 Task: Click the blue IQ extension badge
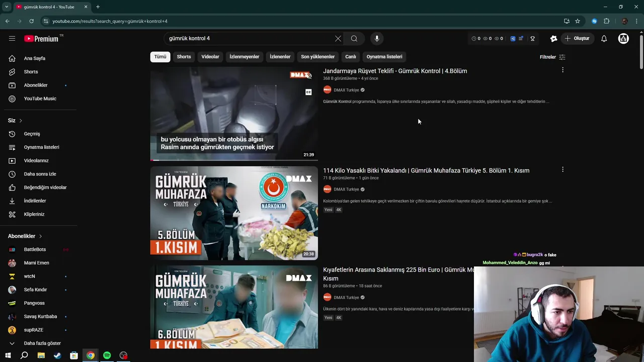513,38
